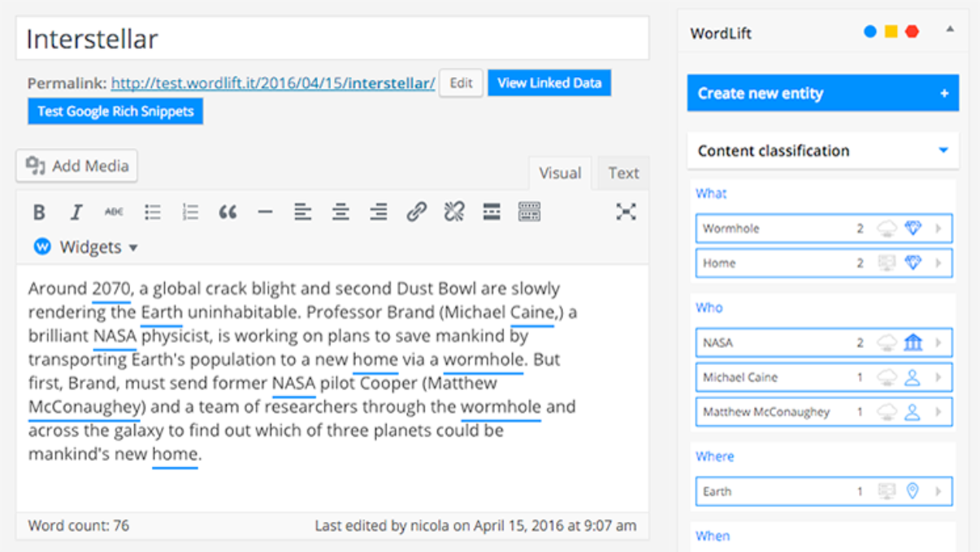Expand the Earth entity row arrow

[939, 491]
